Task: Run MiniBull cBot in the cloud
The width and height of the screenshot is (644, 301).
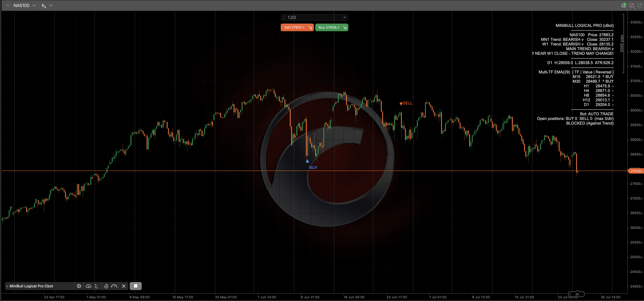Action: point(88,286)
